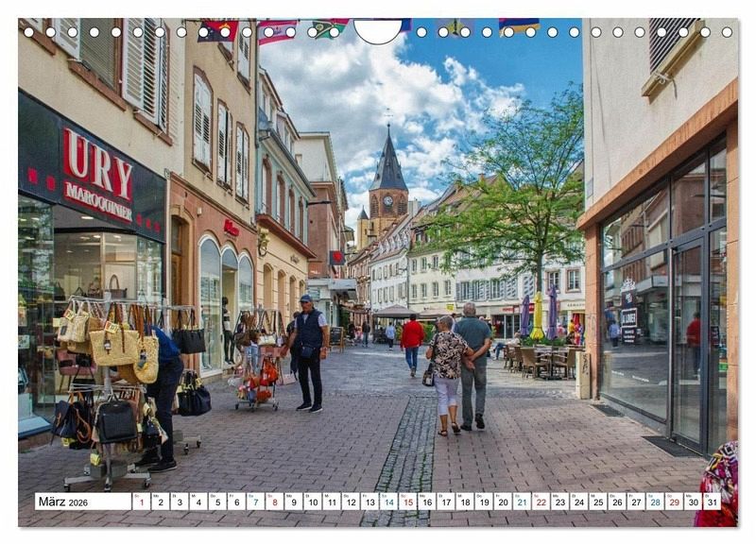
Task: Choose day 4 in the calendar strip
Action: pos(198,502)
